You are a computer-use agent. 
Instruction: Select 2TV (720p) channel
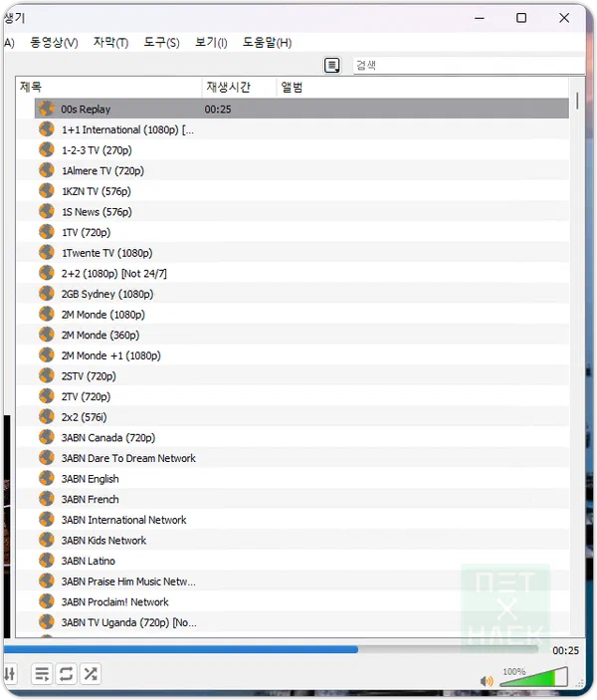(301, 396)
